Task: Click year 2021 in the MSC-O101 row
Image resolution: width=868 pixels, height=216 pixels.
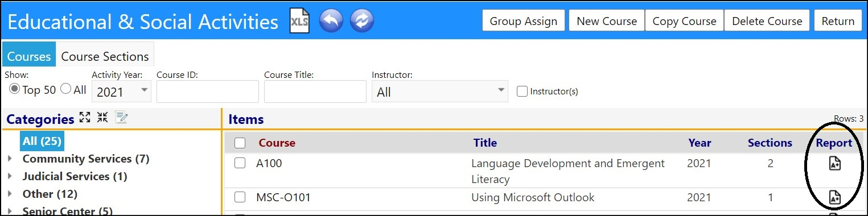Action: (x=699, y=198)
